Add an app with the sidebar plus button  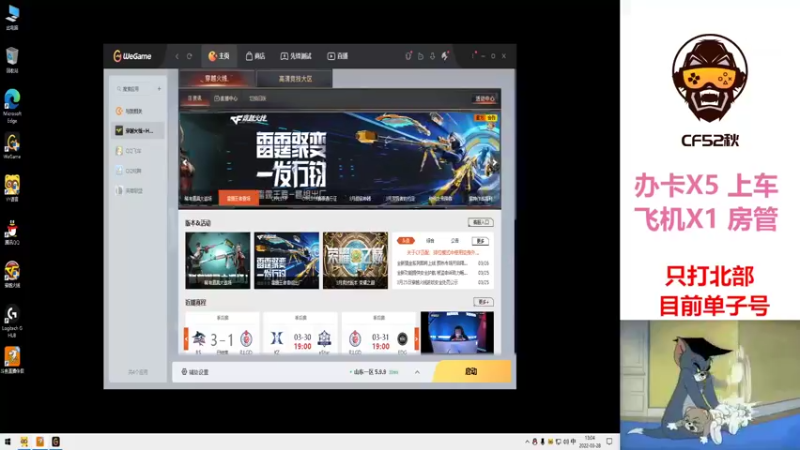[159, 89]
